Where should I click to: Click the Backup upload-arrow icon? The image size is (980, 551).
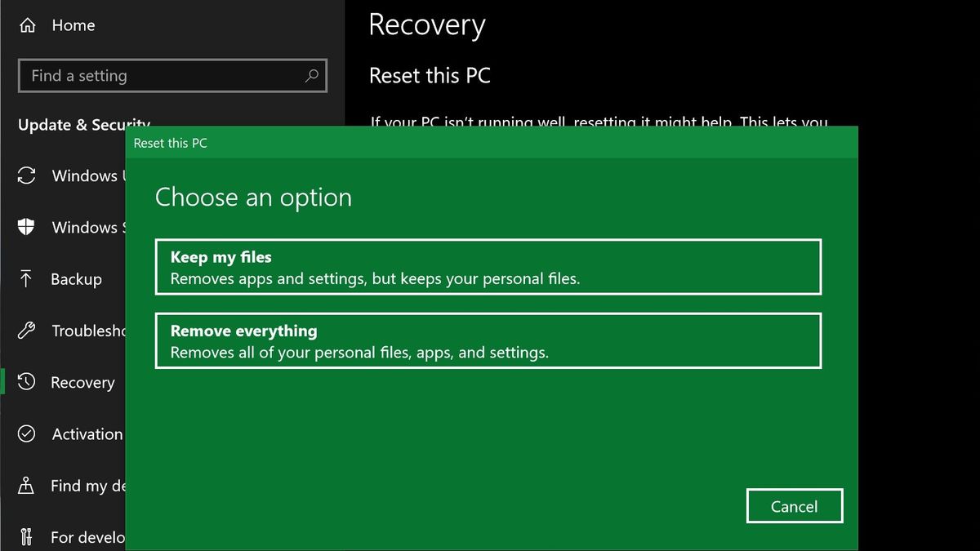tap(28, 279)
